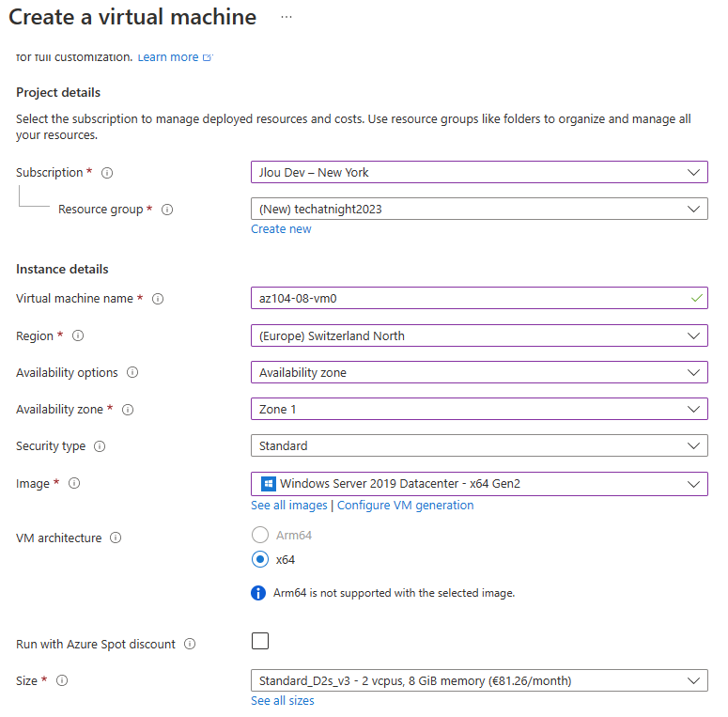Click the info icon next to Image

74,483
